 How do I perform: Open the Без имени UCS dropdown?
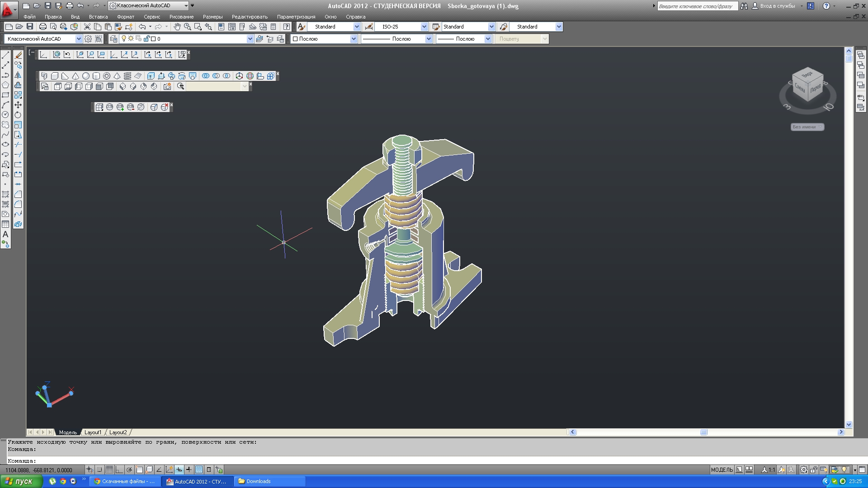coord(807,127)
